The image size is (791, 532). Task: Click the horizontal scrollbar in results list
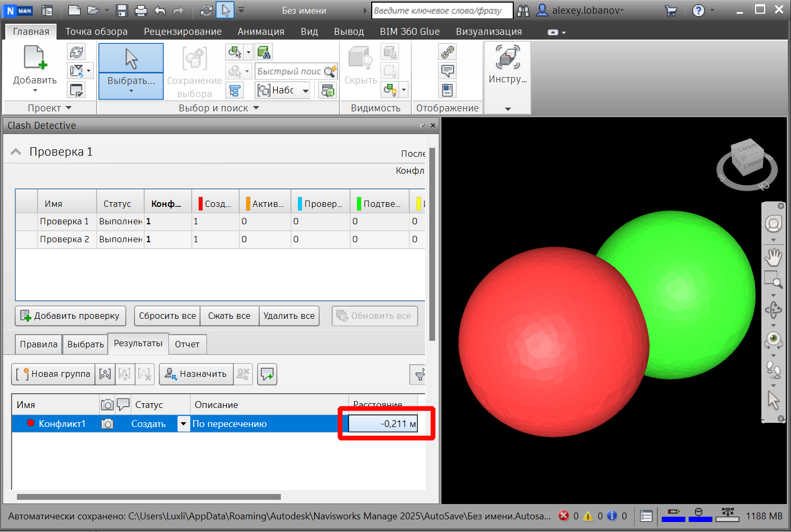pyautogui.click(x=148, y=497)
